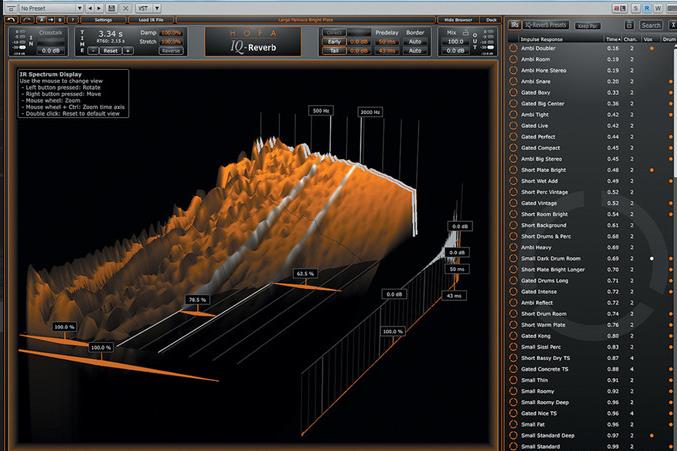The image size is (677, 451).
Task: Click the lock icon next to Mix
Action: (x=465, y=33)
